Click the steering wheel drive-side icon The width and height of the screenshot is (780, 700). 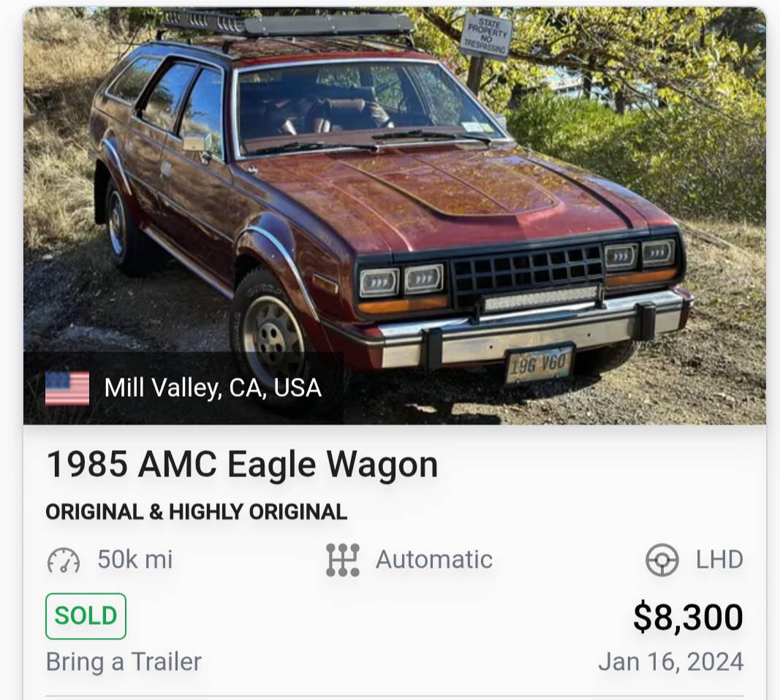(x=662, y=560)
